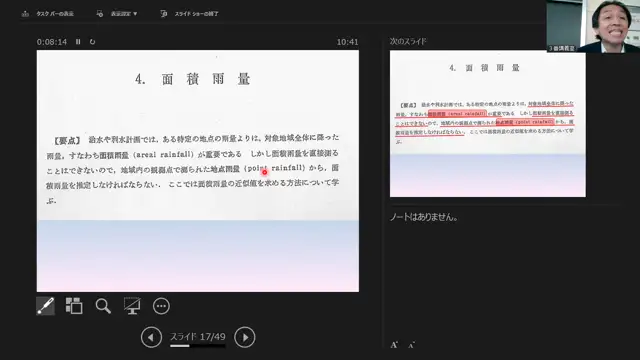Click the zoom into slide magnifier

(x=103, y=306)
